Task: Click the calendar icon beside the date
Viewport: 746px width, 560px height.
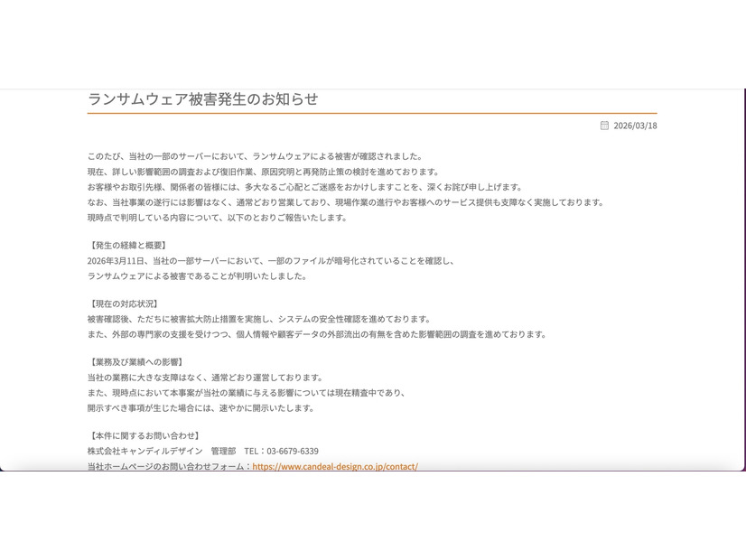Action: pyautogui.click(x=603, y=126)
